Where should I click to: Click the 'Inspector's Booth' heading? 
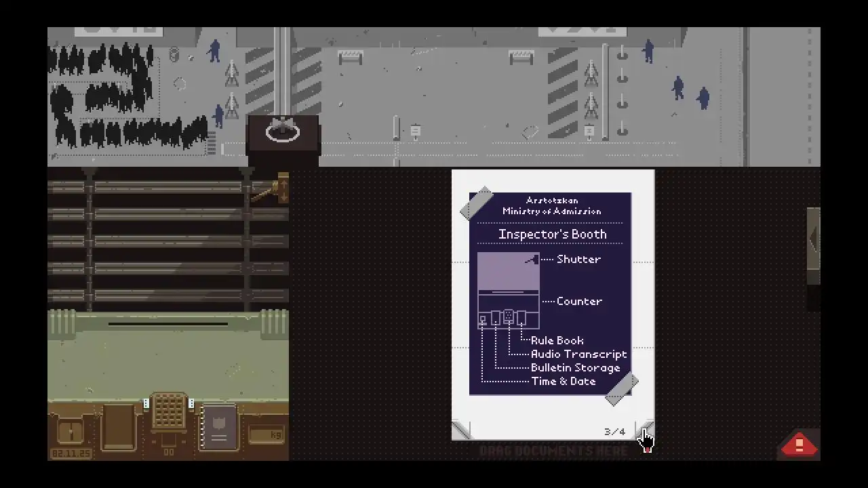tap(552, 234)
